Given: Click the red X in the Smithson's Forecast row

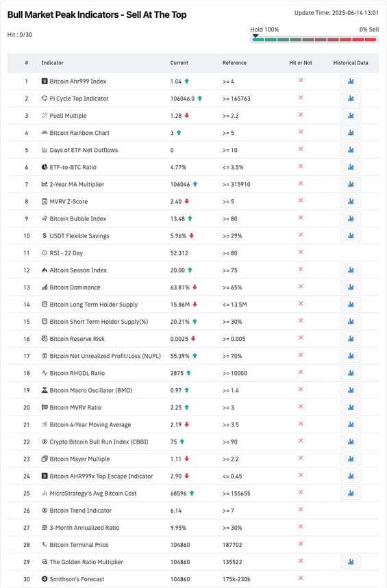Looking at the screenshot, I should tap(301, 578).
